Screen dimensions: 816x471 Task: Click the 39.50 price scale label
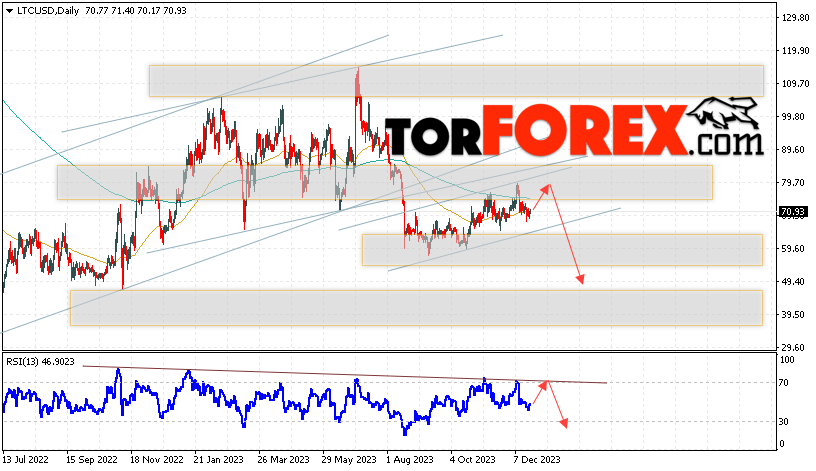tap(796, 314)
